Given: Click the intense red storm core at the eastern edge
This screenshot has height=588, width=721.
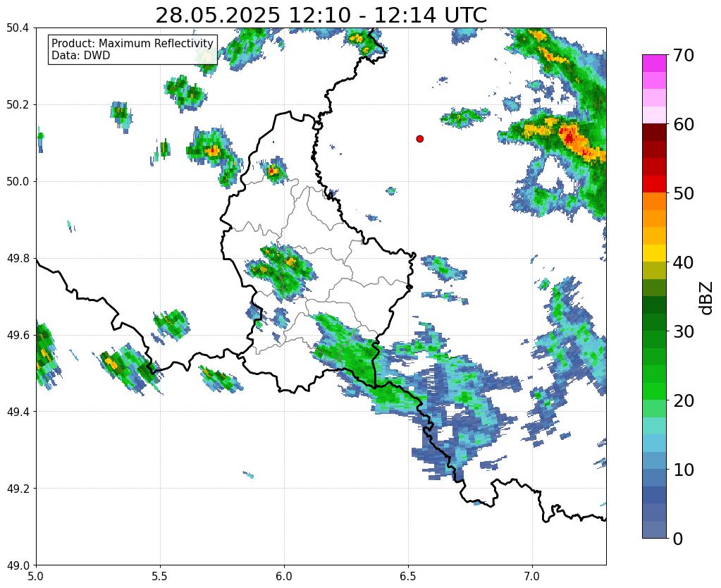Looking at the screenshot, I should (569, 137).
